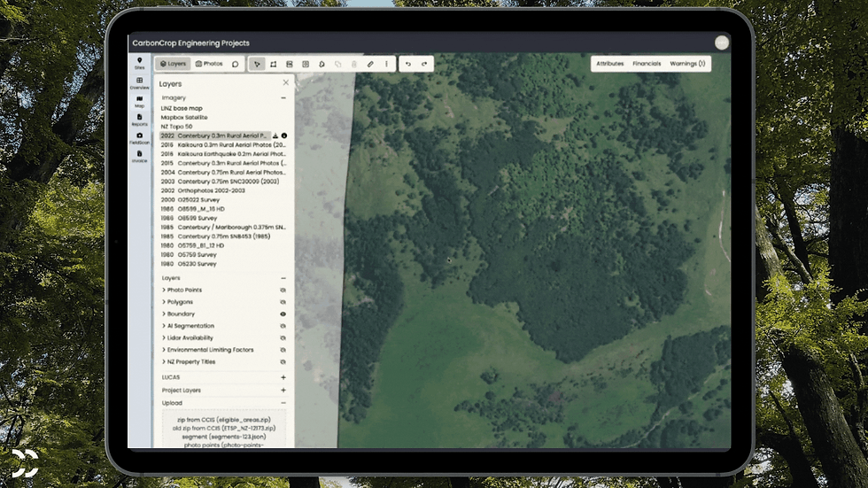Click the upload file drop zone
Screen dimensions: 868x488
224,430
